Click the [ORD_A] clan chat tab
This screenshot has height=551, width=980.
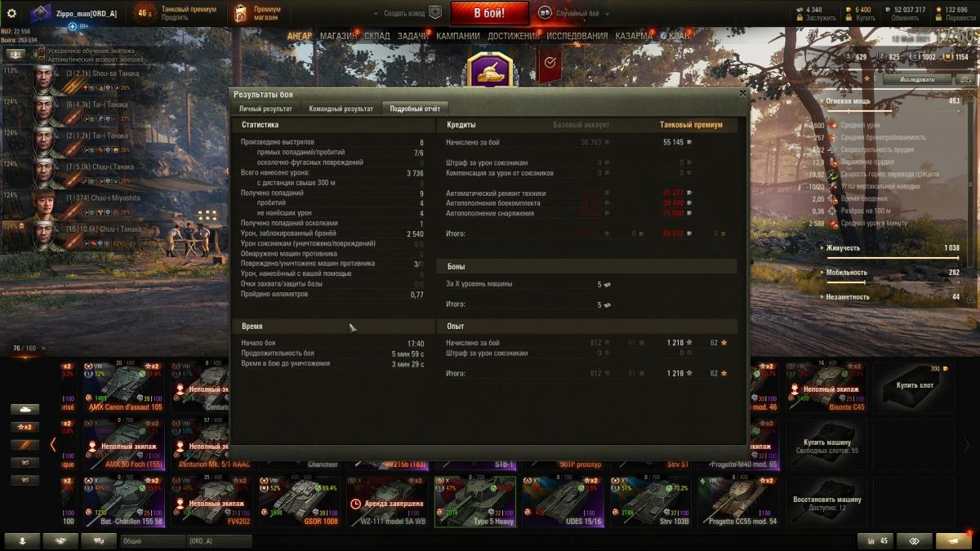point(220,541)
